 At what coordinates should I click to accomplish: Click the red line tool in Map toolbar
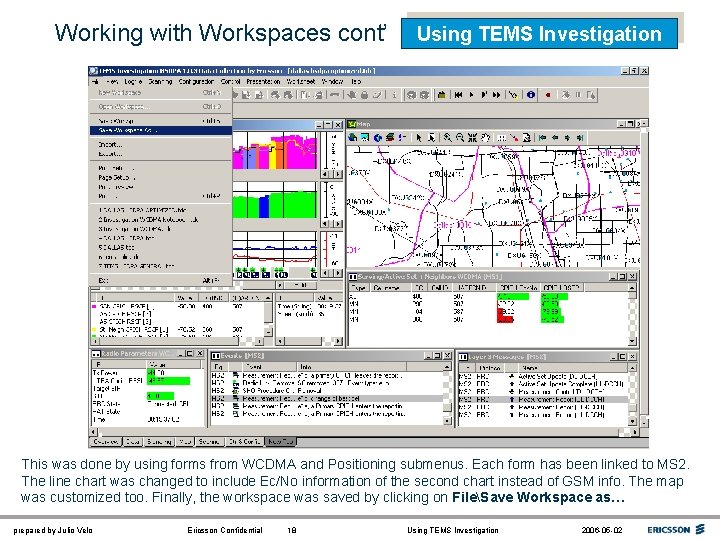point(514,137)
